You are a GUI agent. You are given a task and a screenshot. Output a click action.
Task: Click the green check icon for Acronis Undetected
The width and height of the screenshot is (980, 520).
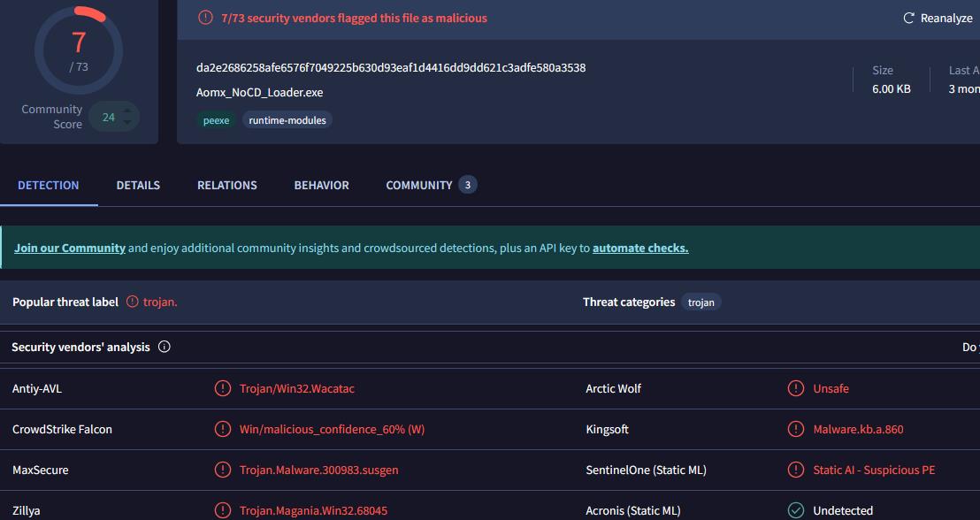coord(796,510)
